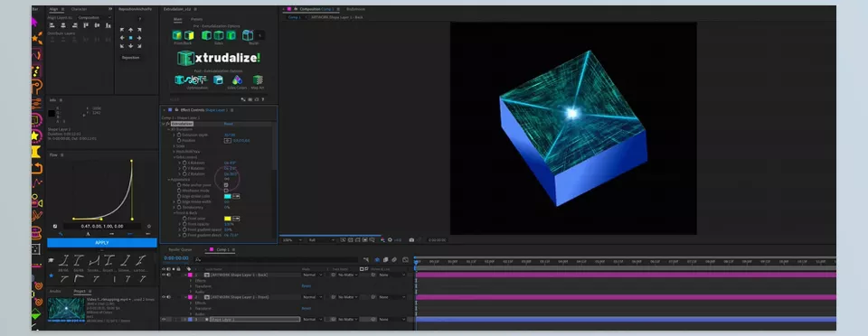Viewport: 868px width, 336px height.
Task: Click the Front color eyedropper icon
Action: pyautogui.click(x=236, y=219)
